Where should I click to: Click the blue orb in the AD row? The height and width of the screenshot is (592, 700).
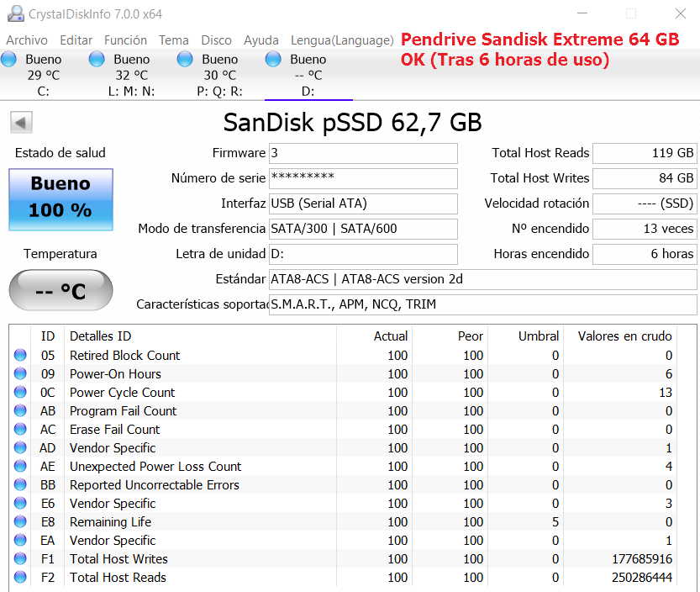coord(20,447)
